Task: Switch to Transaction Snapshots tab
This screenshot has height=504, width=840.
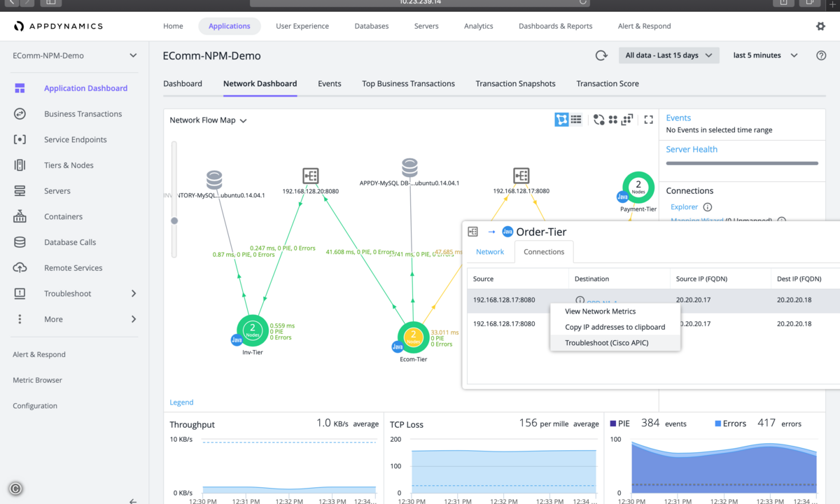Action: 515,83
